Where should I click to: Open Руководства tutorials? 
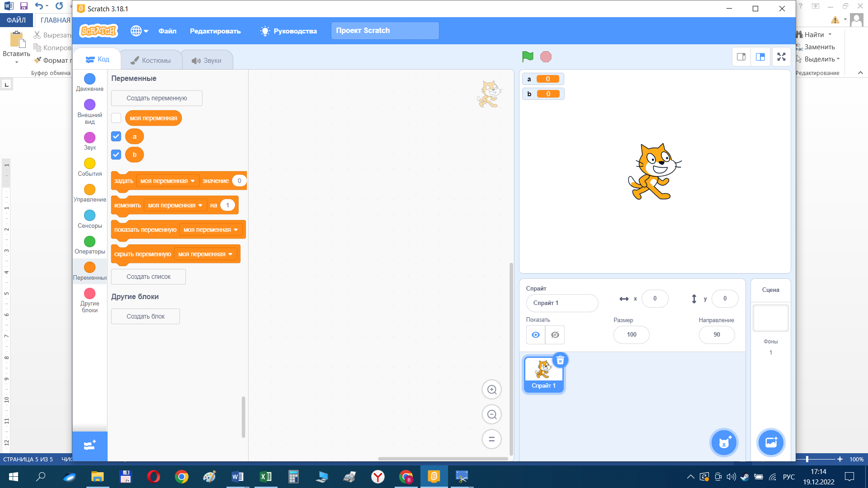coord(288,31)
